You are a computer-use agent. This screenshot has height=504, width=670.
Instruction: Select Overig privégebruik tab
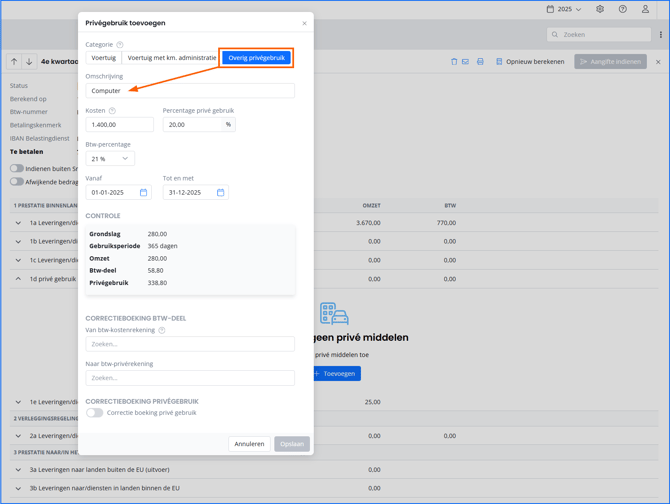256,58
